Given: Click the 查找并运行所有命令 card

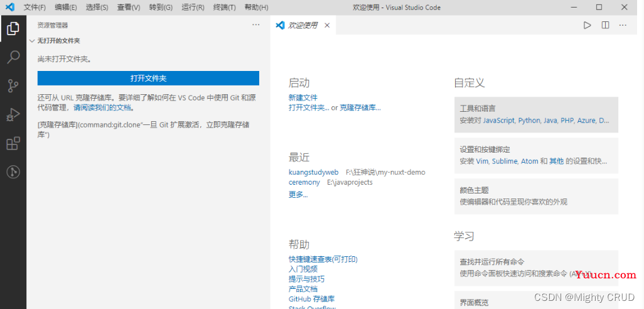Looking at the screenshot, I should pyautogui.click(x=536, y=268).
